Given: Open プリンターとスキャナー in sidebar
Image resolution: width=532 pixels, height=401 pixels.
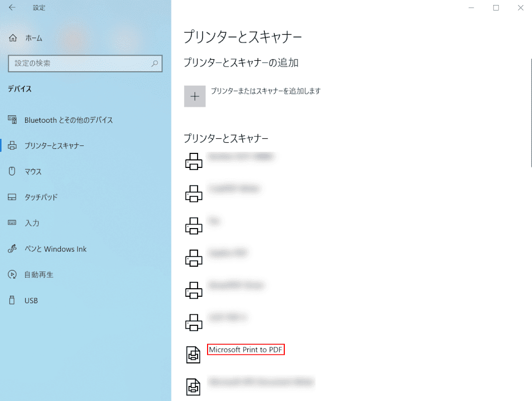Looking at the screenshot, I should pos(54,145).
